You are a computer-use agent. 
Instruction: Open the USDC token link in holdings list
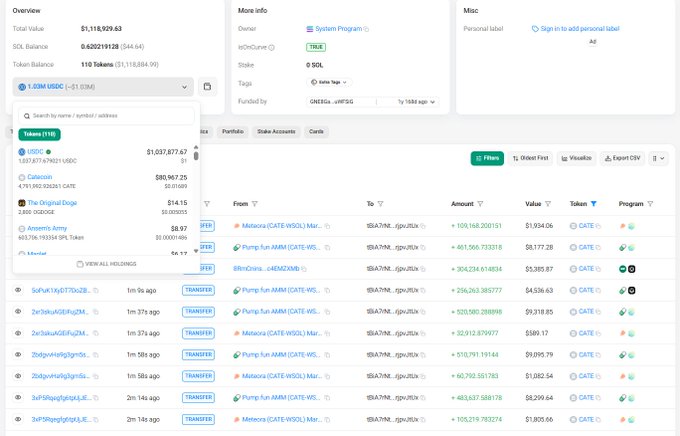[35, 152]
